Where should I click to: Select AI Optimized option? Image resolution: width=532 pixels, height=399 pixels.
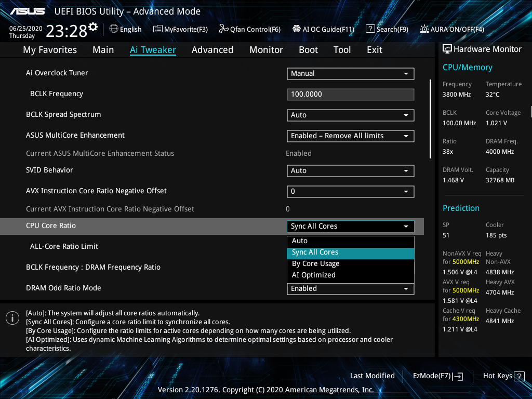click(x=351, y=275)
